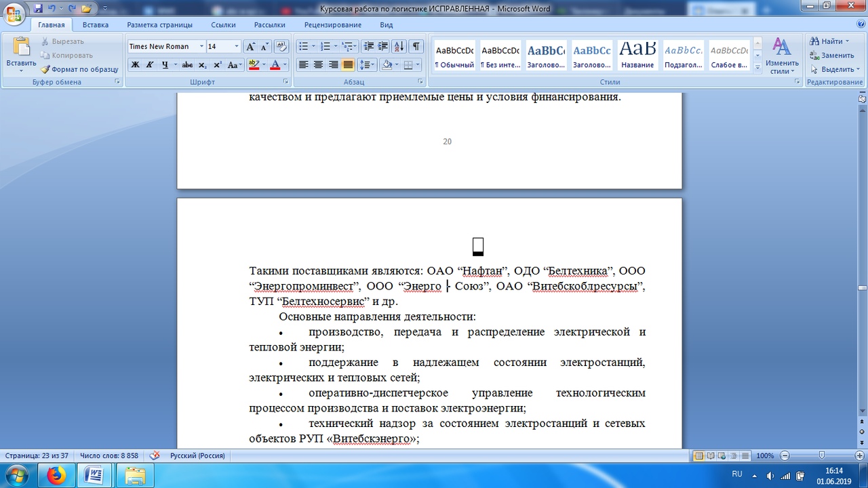The width and height of the screenshot is (868, 488).
Task: Switch to the Вид tab
Action: (x=387, y=25)
